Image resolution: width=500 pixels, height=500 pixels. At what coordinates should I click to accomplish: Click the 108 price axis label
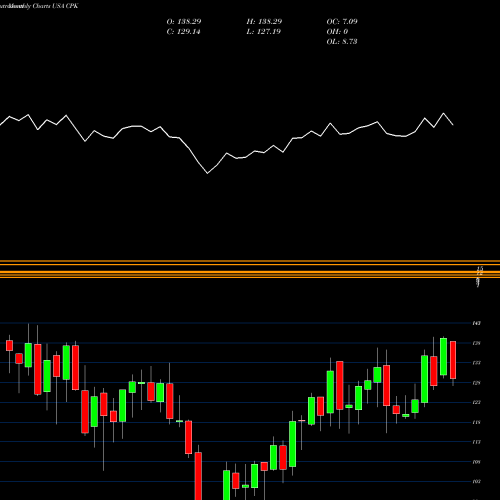(x=476, y=462)
